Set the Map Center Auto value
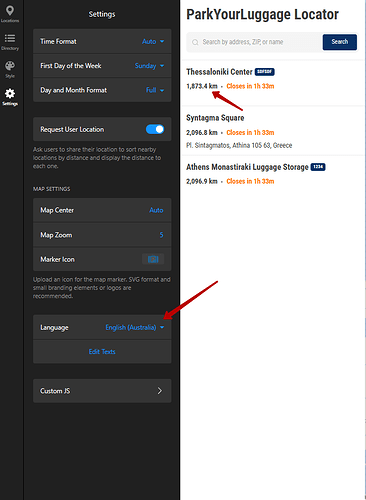The image size is (366, 500). pyautogui.click(x=156, y=210)
